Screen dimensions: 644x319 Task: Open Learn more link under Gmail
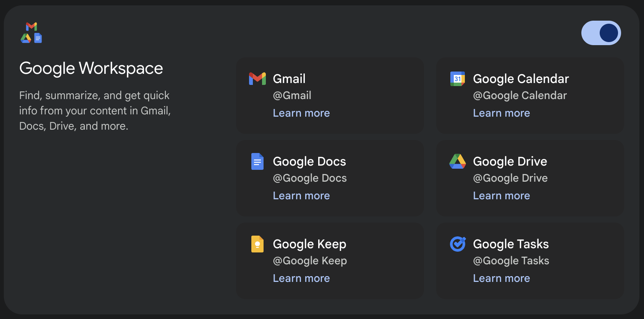pos(301,113)
